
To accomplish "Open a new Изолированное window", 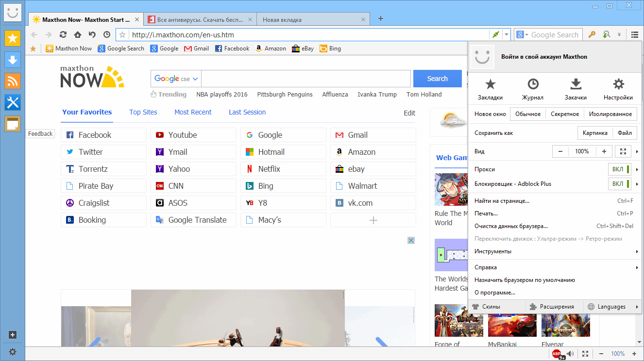I will (610, 114).
